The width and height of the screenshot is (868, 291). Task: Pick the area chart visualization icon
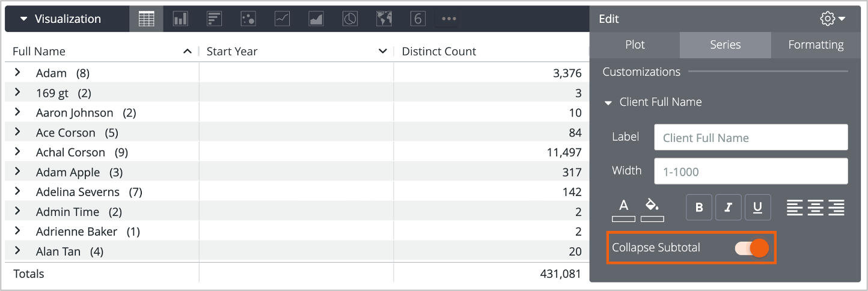(316, 19)
